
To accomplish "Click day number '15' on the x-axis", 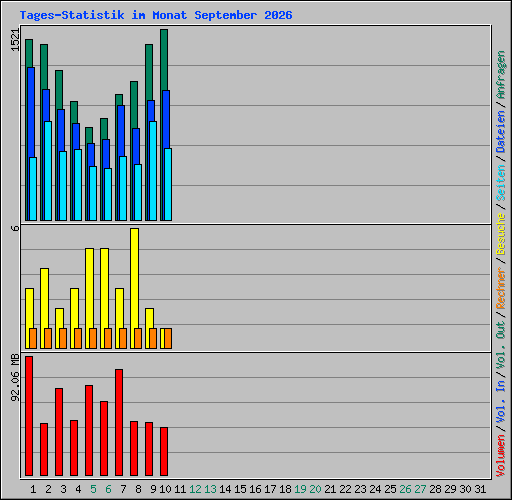I will pos(240,489).
